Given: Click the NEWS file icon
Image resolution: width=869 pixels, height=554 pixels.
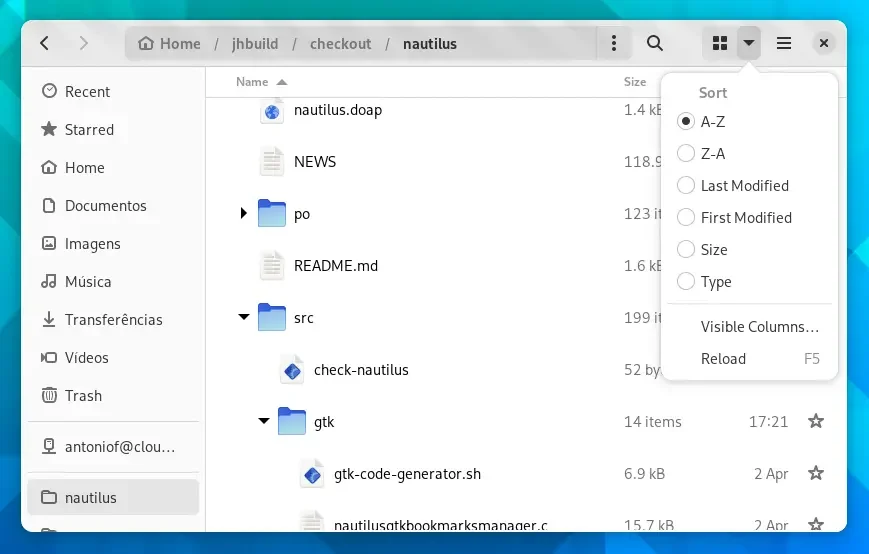Looking at the screenshot, I should click(x=272, y=162).
